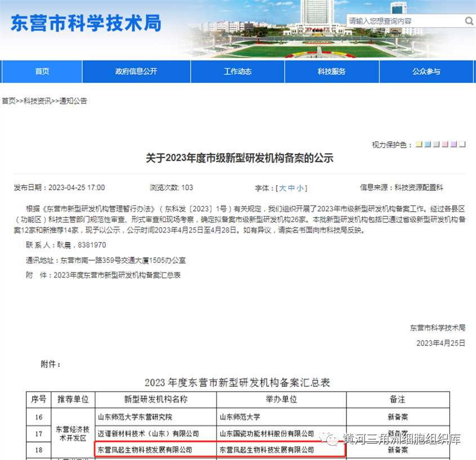Image resolution: width=476 pixels, height=460 pixels.
Task: Click 新备案 in row 16
Action: coord(398,417)
